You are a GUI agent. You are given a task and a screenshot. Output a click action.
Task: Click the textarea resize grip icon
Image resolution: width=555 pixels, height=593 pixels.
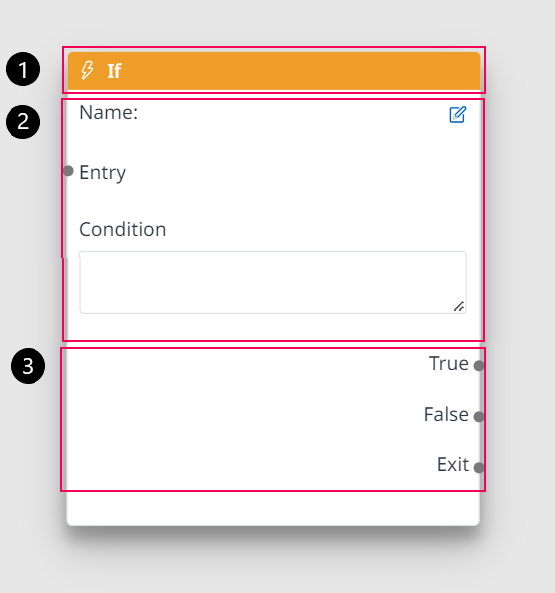point(459,306)
